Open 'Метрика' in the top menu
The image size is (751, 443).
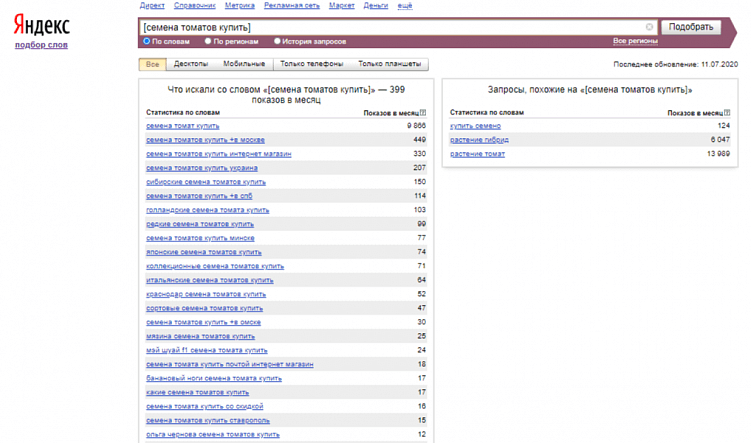tap(239, 5)
